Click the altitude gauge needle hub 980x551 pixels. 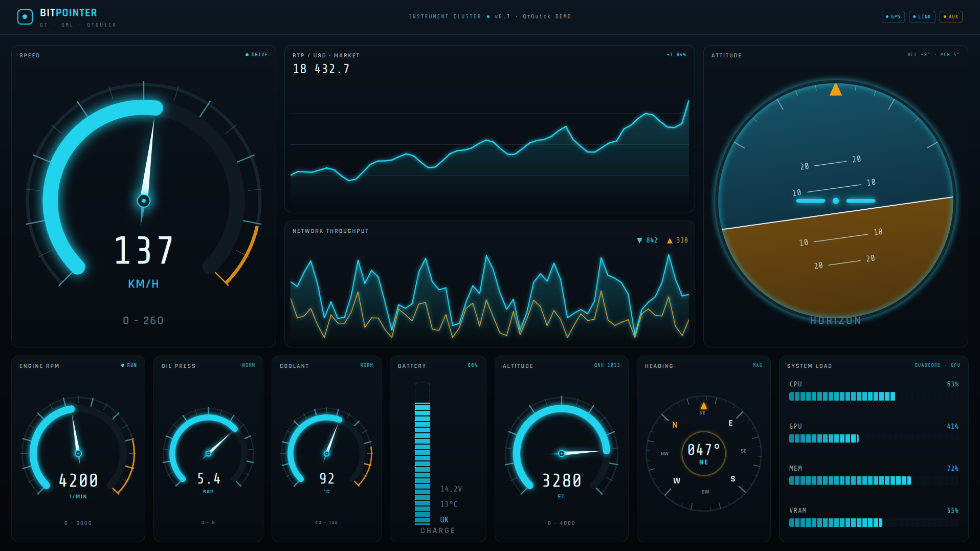point(561,453)
